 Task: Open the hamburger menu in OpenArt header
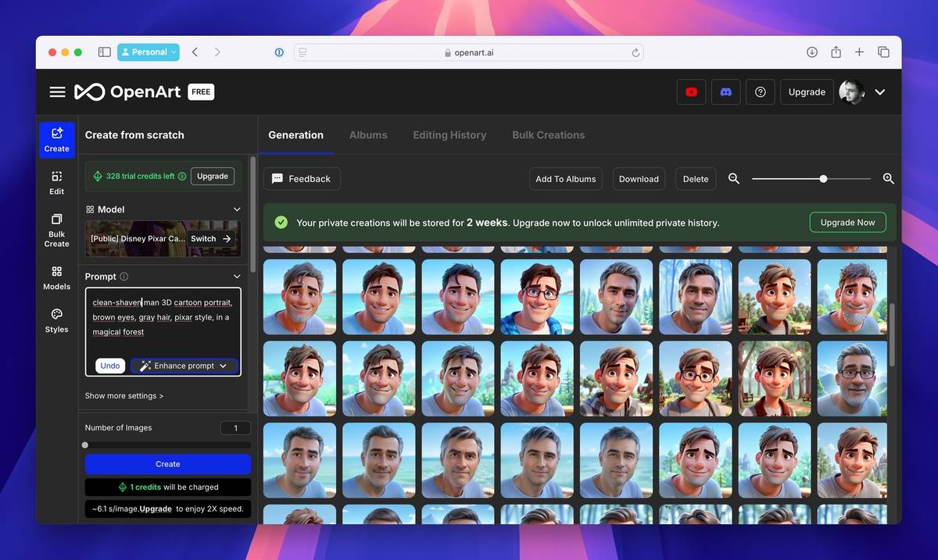click(x=57, y=92)
